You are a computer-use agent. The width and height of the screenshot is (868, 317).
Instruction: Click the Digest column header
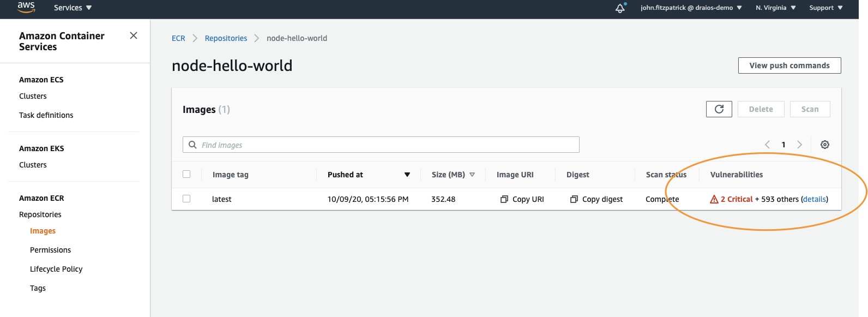(x=578, y=175)
